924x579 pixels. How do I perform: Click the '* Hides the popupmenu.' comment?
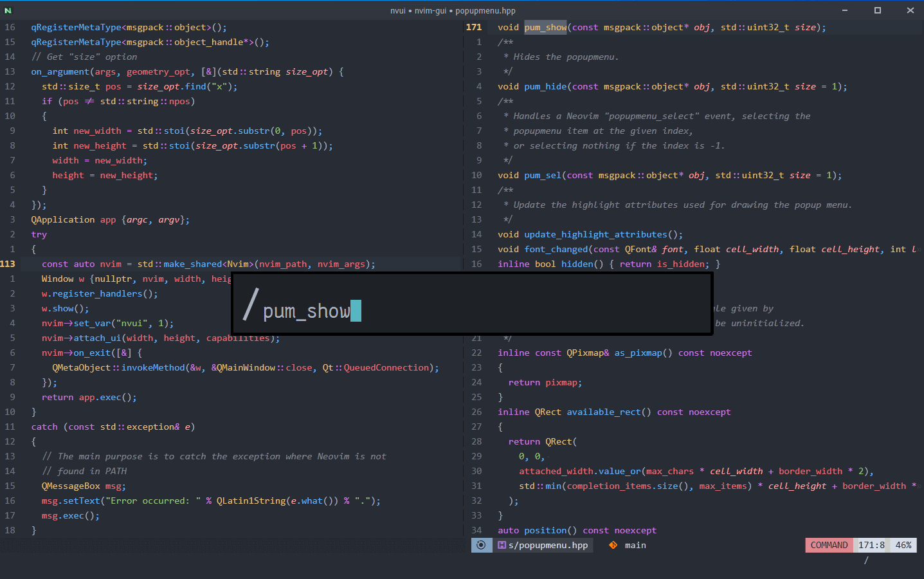tap(561, 57)
